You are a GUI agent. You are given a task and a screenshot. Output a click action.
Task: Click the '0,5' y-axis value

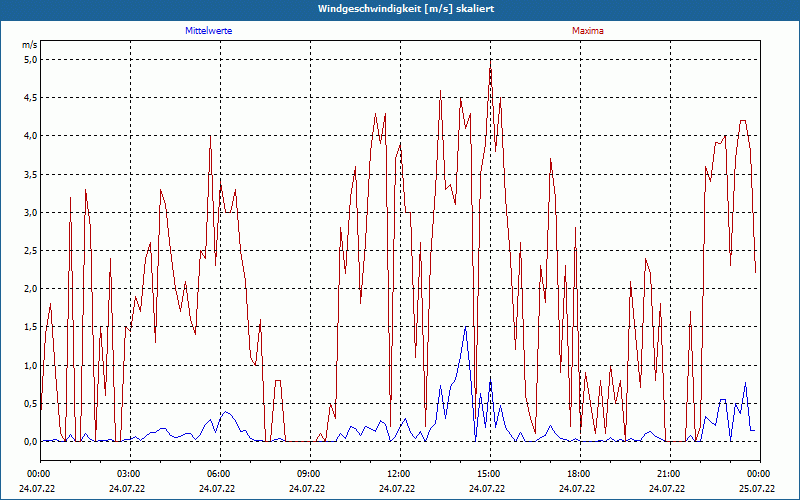click(x=31, y=404)
